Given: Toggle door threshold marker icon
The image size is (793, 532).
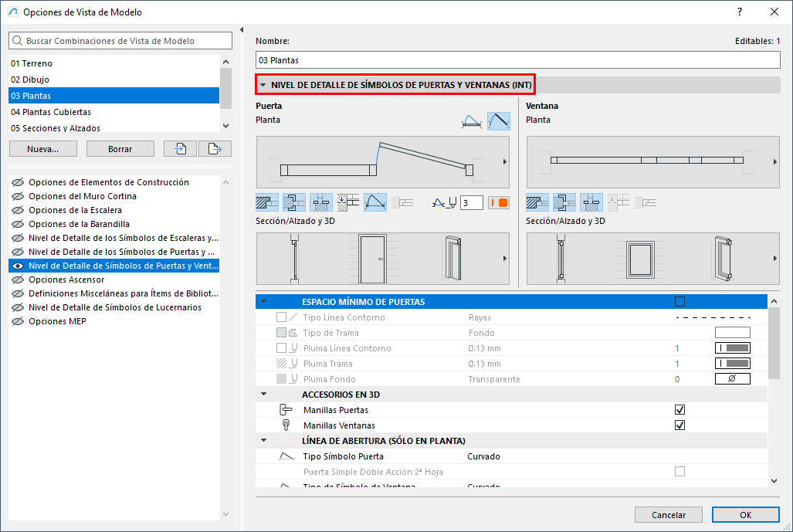Looking at the screenshot, I should [x=348, y=203].
